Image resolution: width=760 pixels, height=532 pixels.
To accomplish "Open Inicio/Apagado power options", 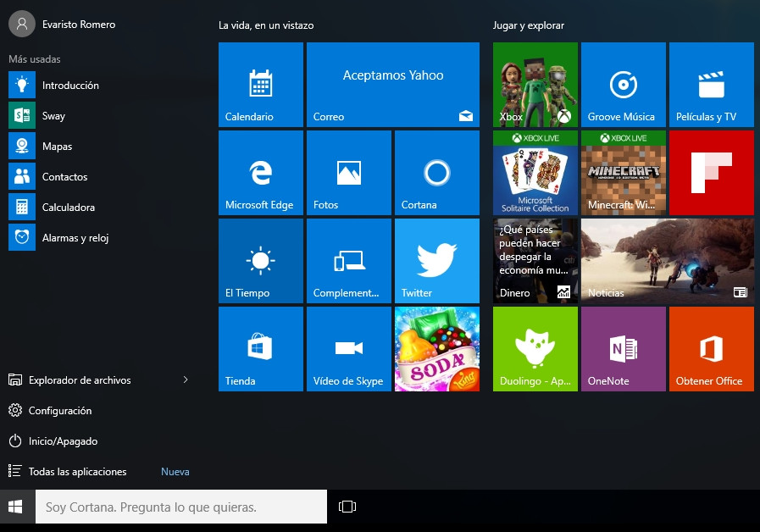I will point(63,441).
